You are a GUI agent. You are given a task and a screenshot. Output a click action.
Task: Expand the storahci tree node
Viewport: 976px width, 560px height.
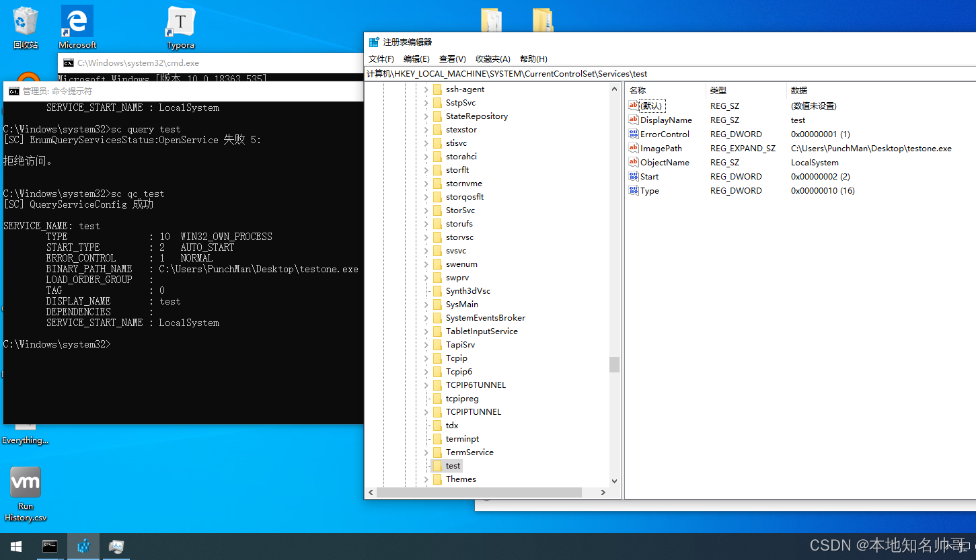426,157
